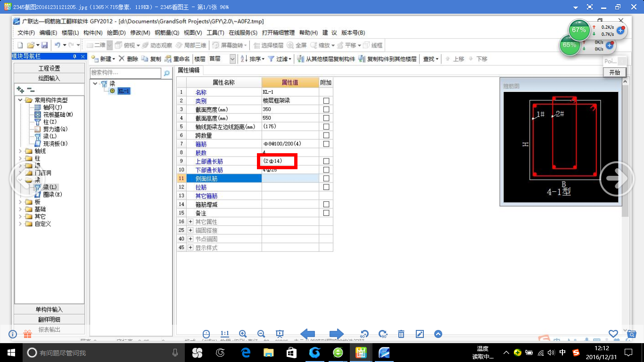This screenshot has height=362, width=644.
Task: Toggle 附加 checkbox for 跨数量 row
Action: (x=326, y=135)
